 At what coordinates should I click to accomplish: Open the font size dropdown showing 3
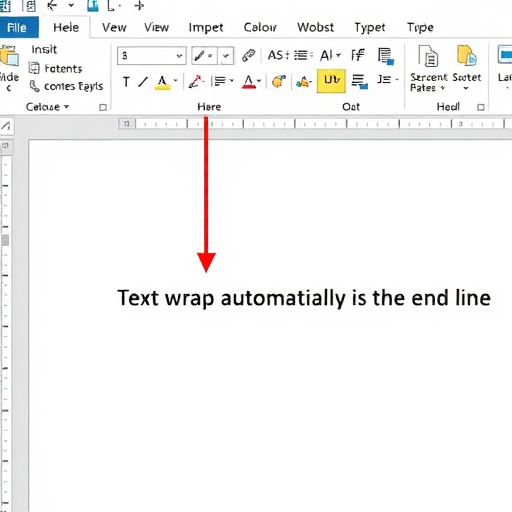pos(152,55)
